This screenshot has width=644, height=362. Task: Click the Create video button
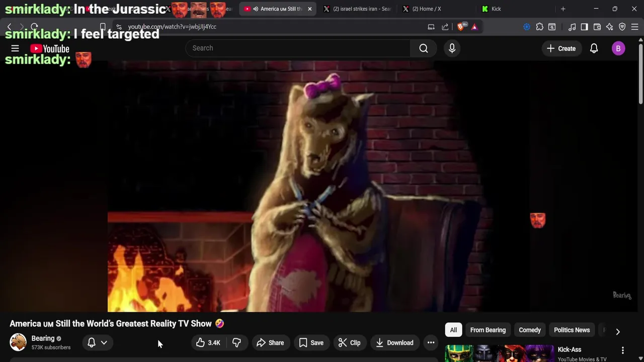561,48
